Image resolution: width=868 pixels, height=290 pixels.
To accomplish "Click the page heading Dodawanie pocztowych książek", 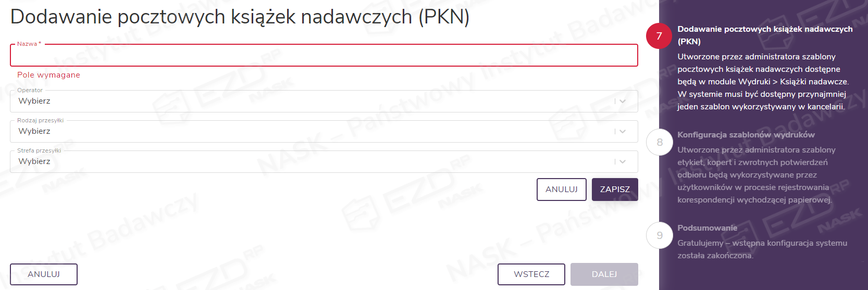I will click(x=240, y=17).
